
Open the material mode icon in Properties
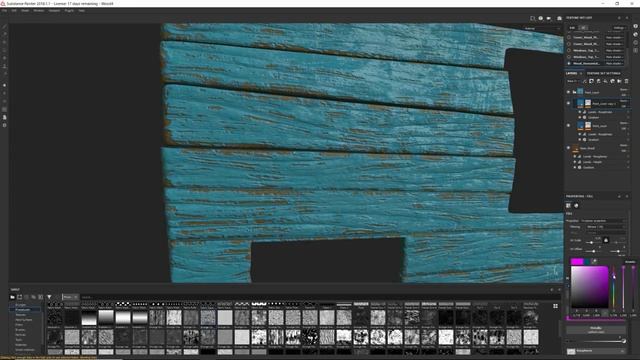[569, 205]
